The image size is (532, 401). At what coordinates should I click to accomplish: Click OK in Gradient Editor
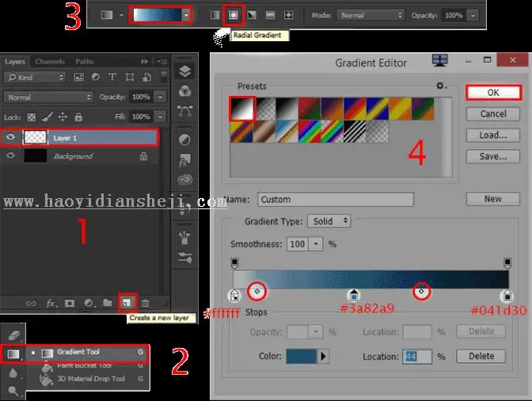pyautogui.click(x=493, y=93)
